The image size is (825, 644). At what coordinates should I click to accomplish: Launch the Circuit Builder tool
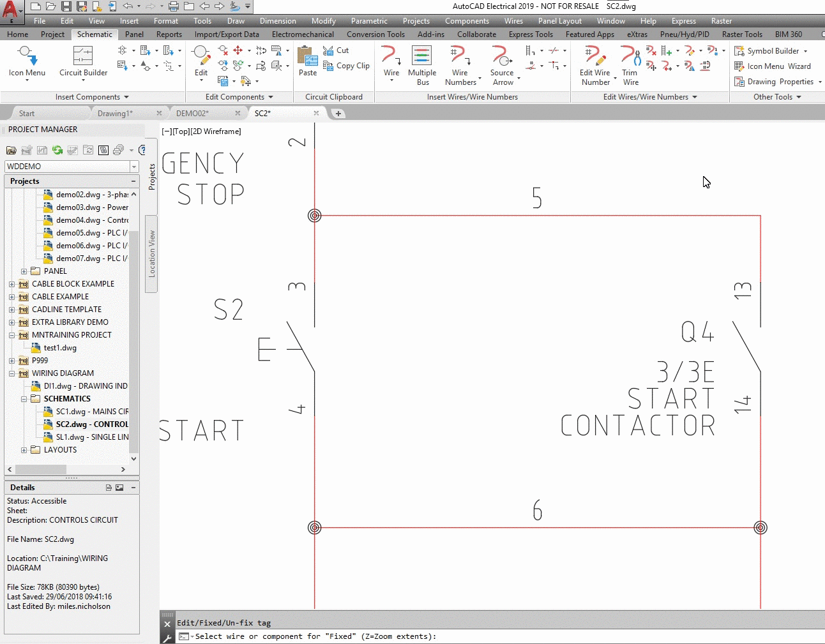(x=83, y=62)
